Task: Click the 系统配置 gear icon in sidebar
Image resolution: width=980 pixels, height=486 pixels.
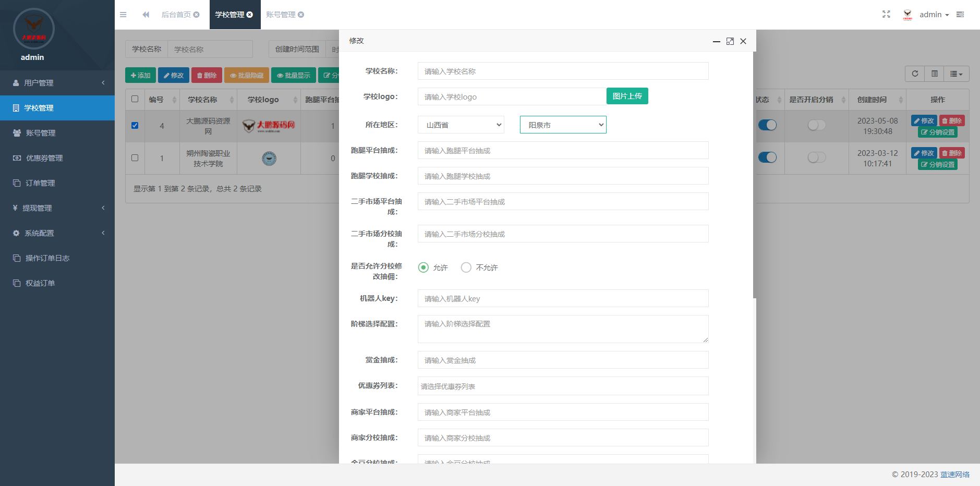Action: point(16,233)
